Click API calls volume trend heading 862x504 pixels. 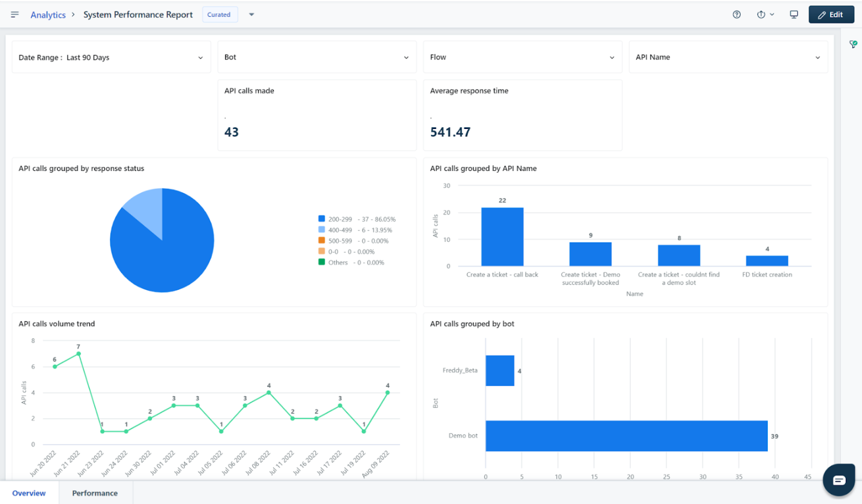point(57,324)
